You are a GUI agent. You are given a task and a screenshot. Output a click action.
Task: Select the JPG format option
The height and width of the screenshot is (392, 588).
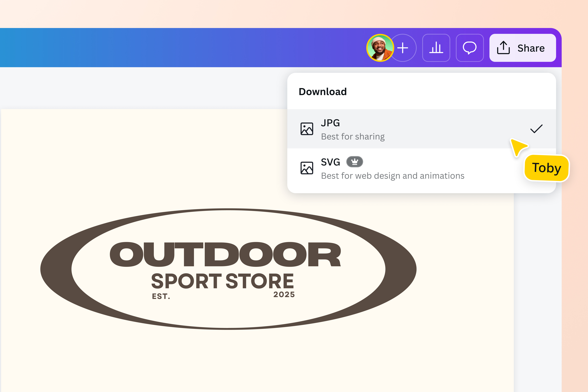pyautogui.click(x=421, y=129)
